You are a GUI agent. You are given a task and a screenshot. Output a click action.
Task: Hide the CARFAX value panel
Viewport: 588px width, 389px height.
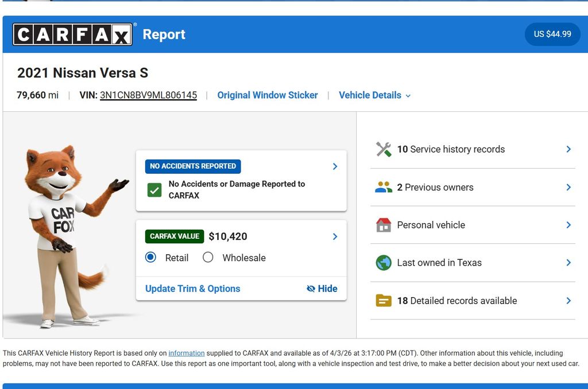point(322,289)
